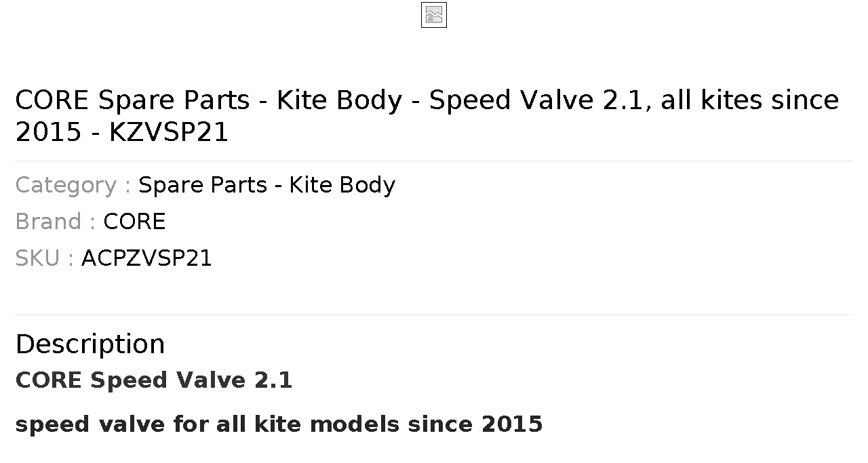This screenshot has height=463, width=868.
Task: Click the bold CORE Speed Valve 2.1 text
Action: [x=154, y=380]
